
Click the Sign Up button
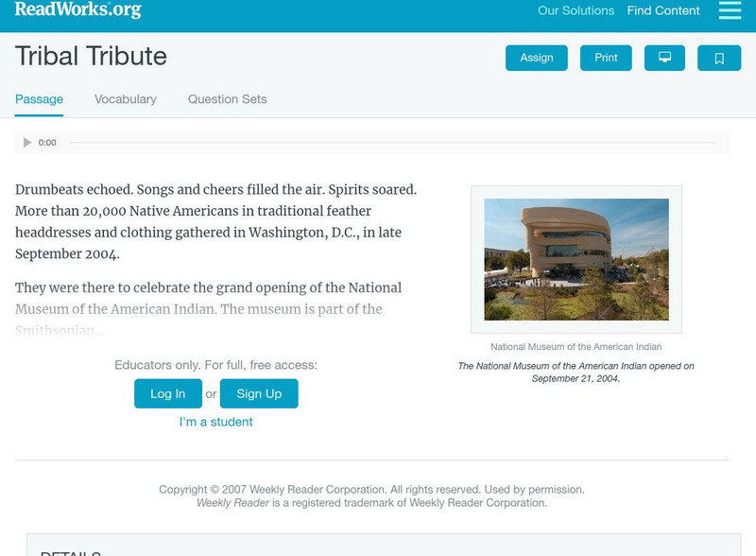259,393
